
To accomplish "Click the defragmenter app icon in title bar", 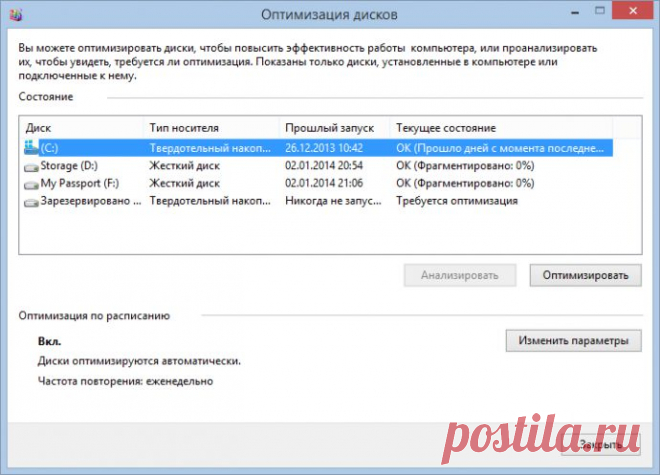I will (16, 14).
